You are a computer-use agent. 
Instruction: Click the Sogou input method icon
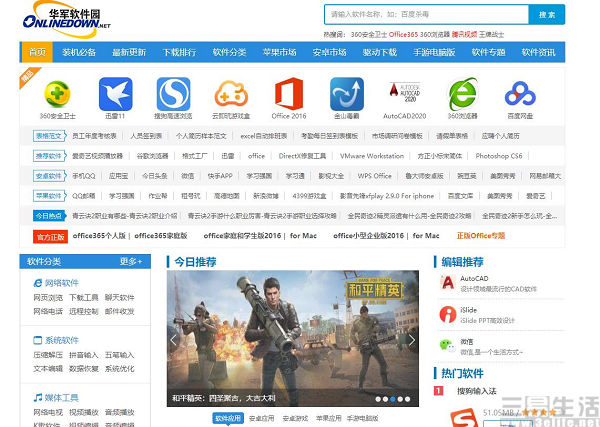click(464, 418)
